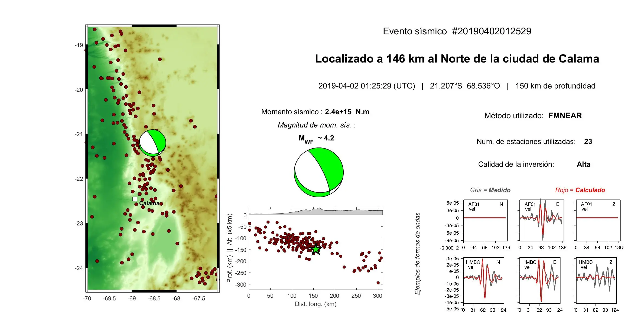Screen dimensions: 644x328
Task: Click the Calama city label on map
Action: (149, 203)
